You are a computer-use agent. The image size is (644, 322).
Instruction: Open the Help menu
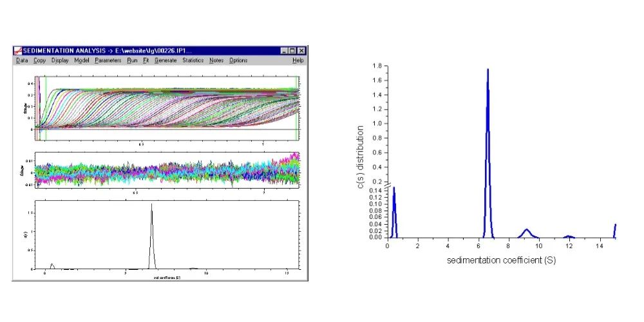click(298, 61)
